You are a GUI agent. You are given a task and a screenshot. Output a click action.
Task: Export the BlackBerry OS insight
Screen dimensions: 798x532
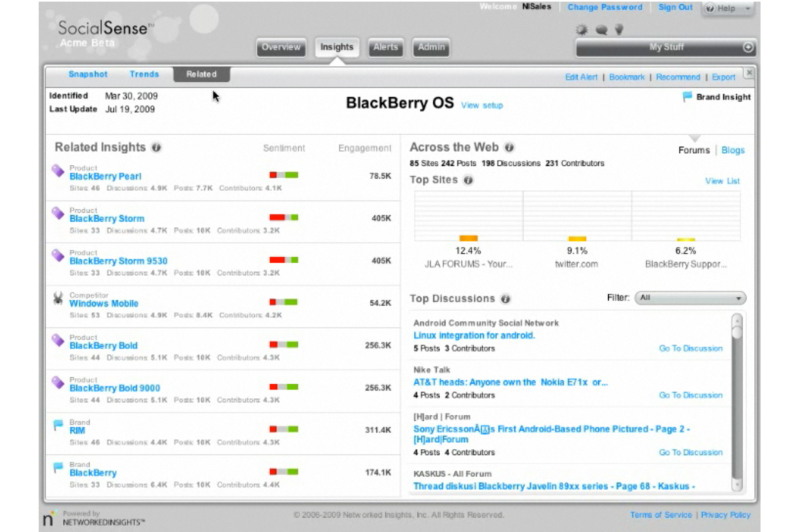[723, 77]
